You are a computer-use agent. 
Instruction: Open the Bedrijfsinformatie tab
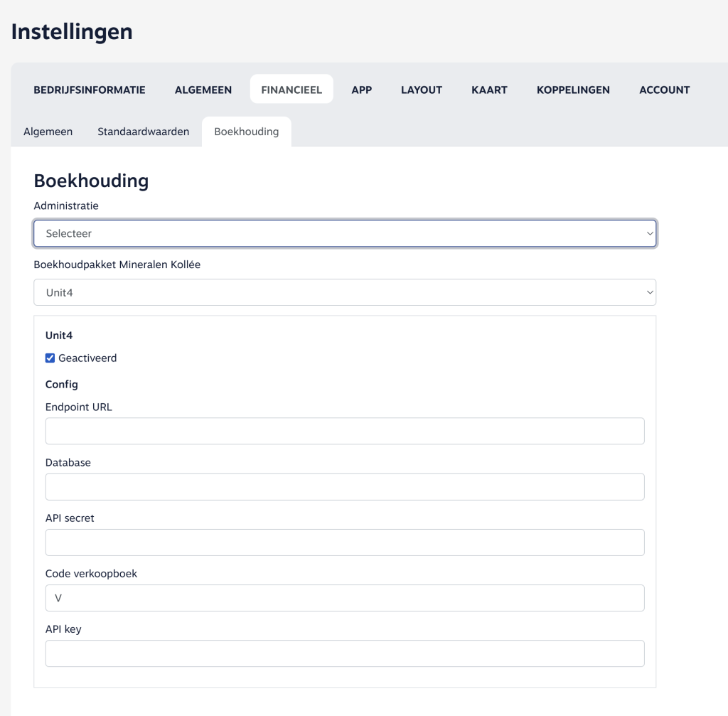[x=90, y=90]
